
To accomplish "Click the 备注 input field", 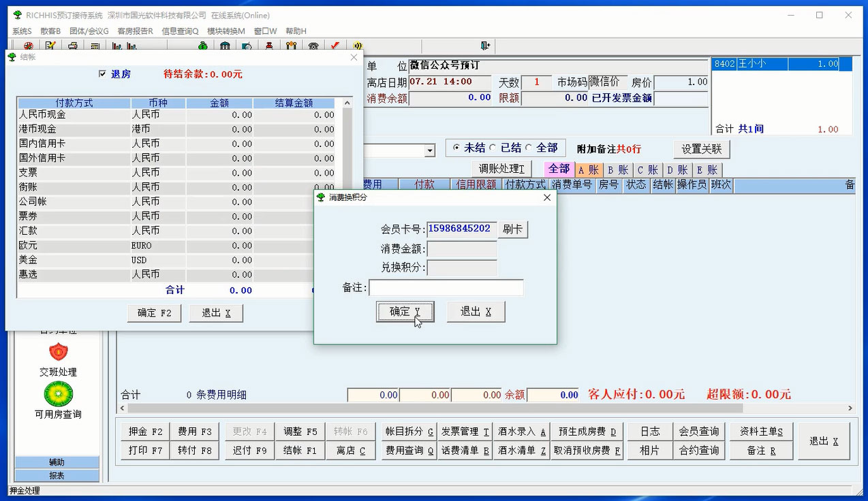I will click(446, 288).
